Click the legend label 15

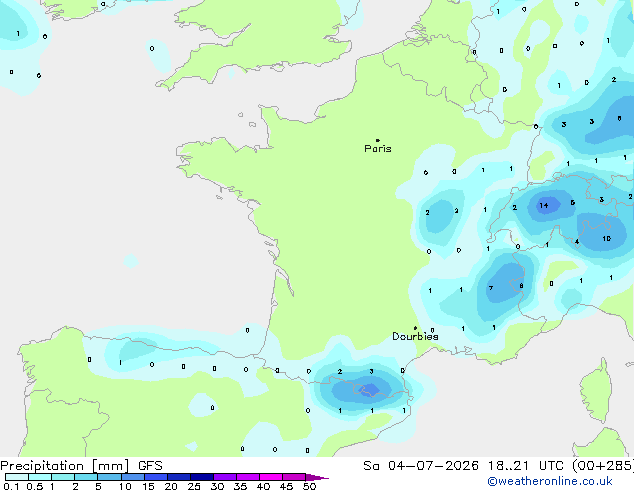point(148,486)
